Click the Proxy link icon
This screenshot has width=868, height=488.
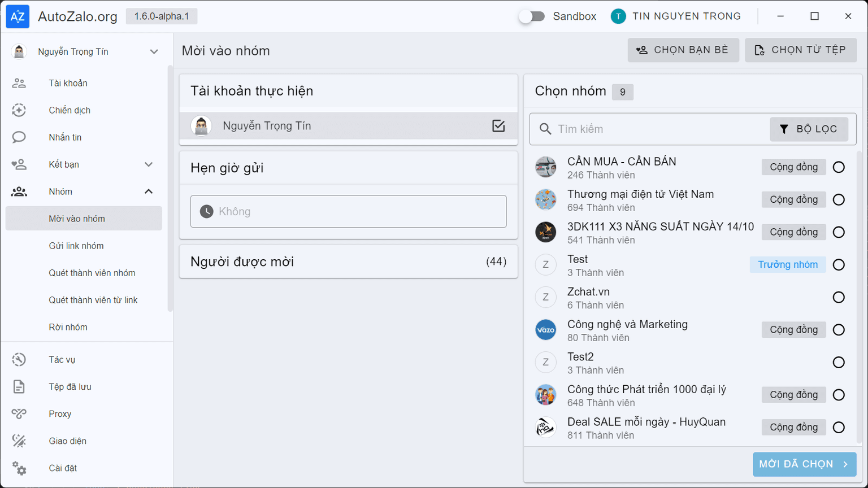[19, 413]
